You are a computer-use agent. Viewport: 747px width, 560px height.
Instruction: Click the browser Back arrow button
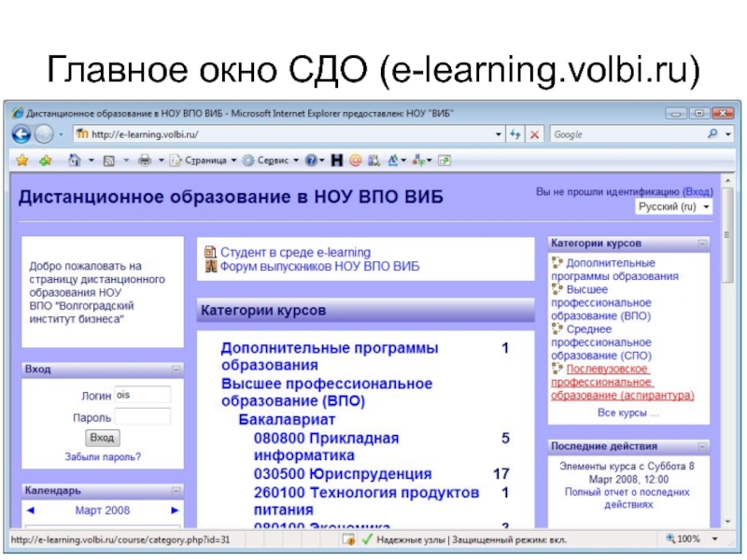[x=21, y=134]
